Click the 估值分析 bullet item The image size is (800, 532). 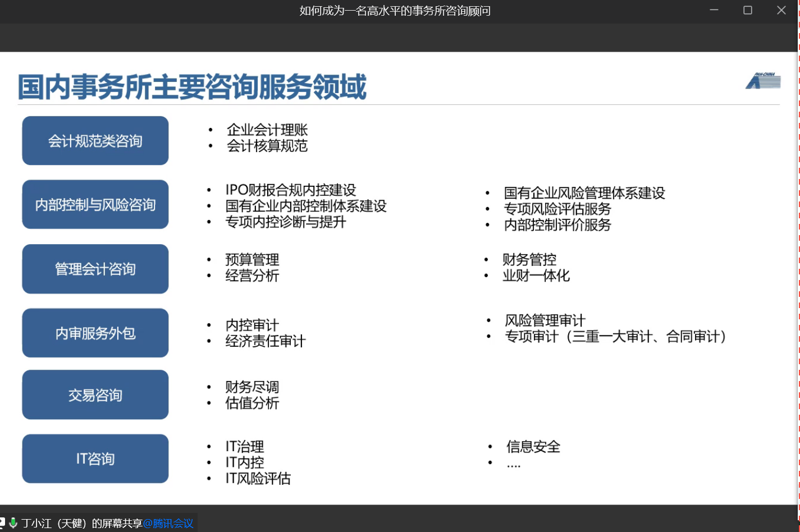pyautogui.click(x=252, y=403)
